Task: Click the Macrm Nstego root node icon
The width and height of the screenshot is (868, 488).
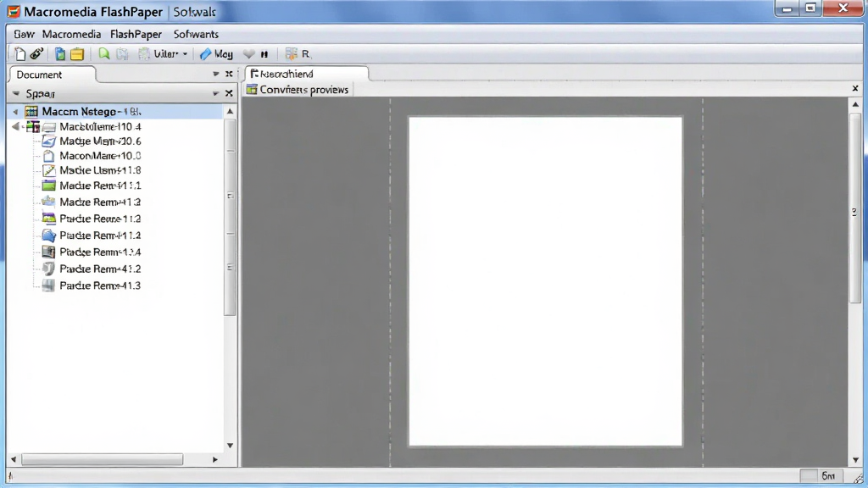Action: (31, 112)
